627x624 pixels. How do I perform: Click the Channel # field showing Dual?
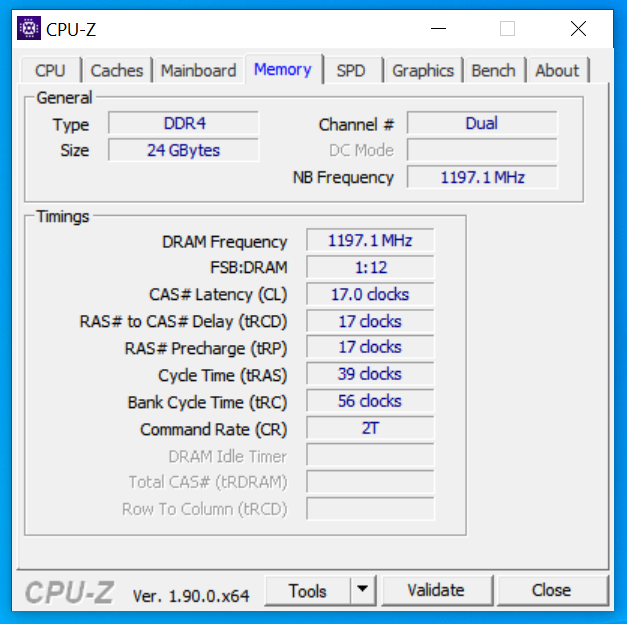coord(482,123)
